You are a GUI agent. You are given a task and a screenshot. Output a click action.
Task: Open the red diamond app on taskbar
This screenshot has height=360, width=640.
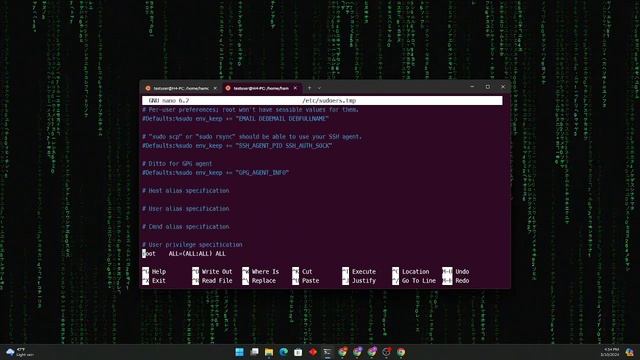tap(313, 352)
